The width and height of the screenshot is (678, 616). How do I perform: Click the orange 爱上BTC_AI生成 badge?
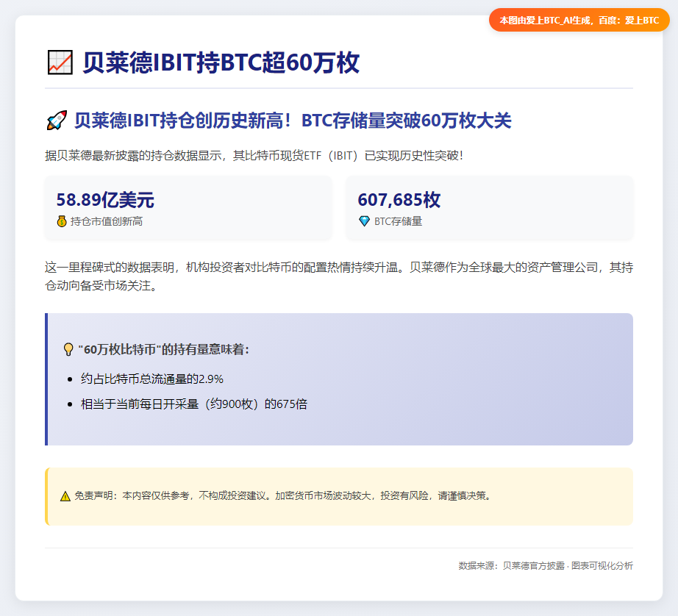tap(579, 20)
